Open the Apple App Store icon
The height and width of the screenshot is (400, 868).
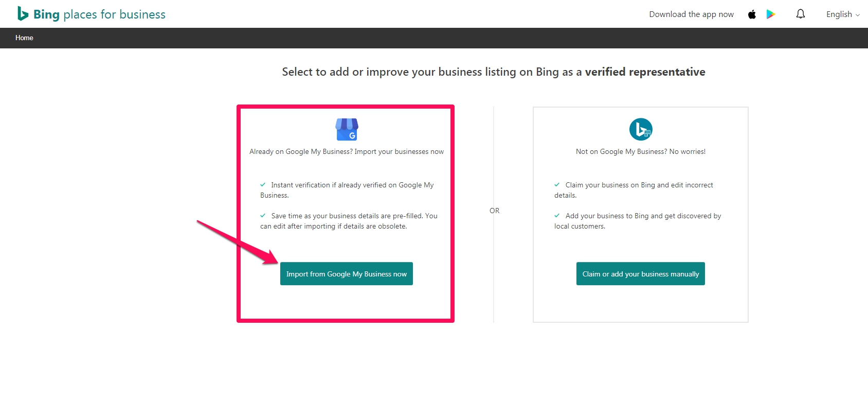[752, 14]
